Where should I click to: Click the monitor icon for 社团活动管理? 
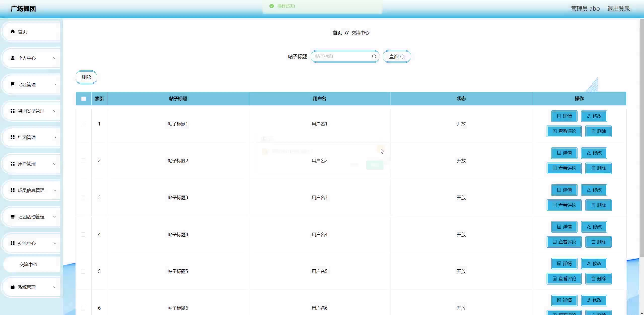(13, 216)
